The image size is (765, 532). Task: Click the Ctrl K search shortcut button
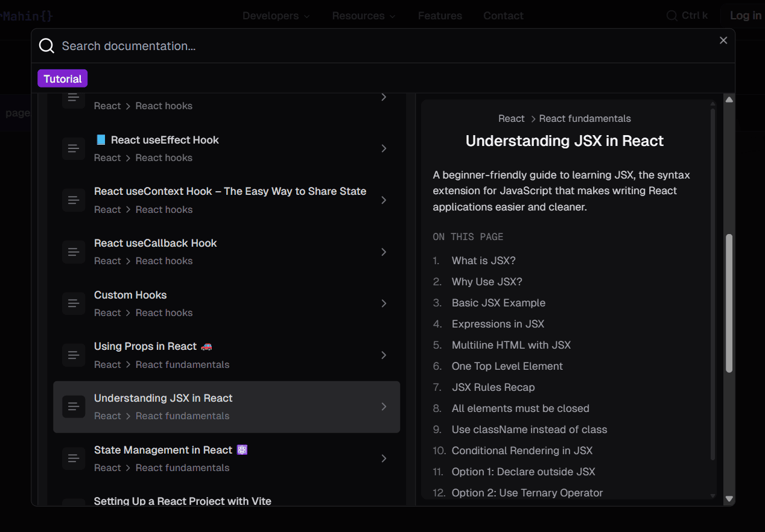687,16
